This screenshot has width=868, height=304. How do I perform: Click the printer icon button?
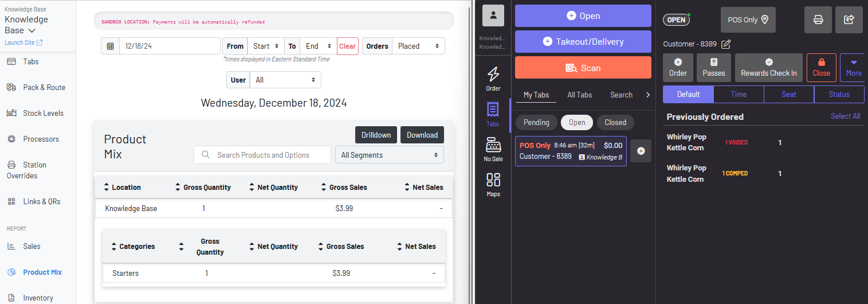coord(818,20)
